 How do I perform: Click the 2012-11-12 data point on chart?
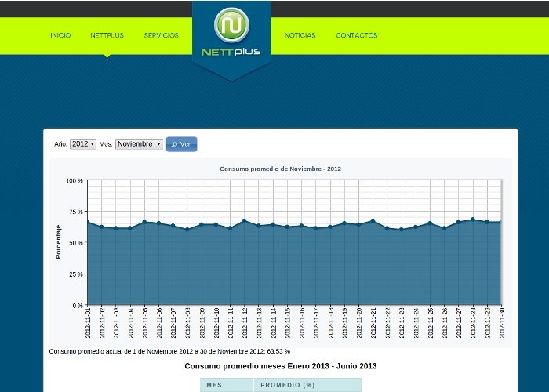pyautogui.click(x=245, y=221)
